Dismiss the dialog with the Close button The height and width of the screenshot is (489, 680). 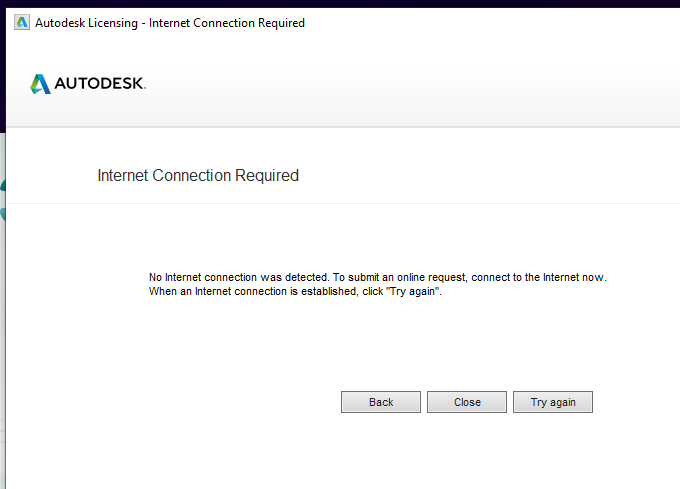467,402
